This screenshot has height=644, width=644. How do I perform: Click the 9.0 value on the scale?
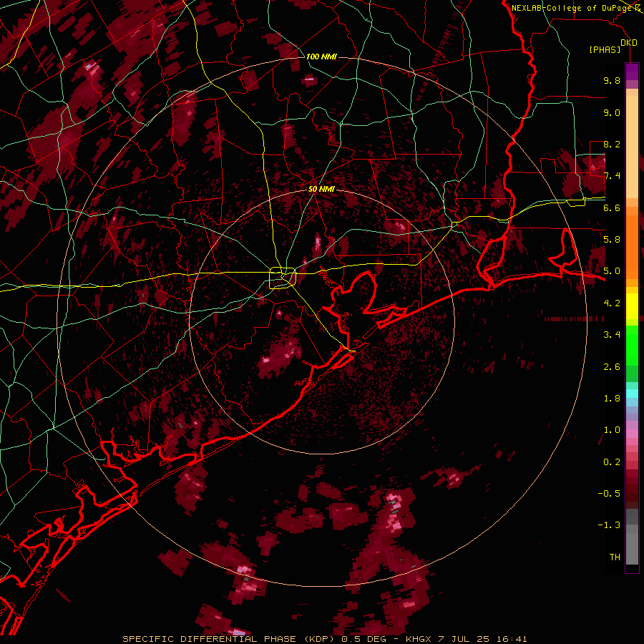(612, 112)
